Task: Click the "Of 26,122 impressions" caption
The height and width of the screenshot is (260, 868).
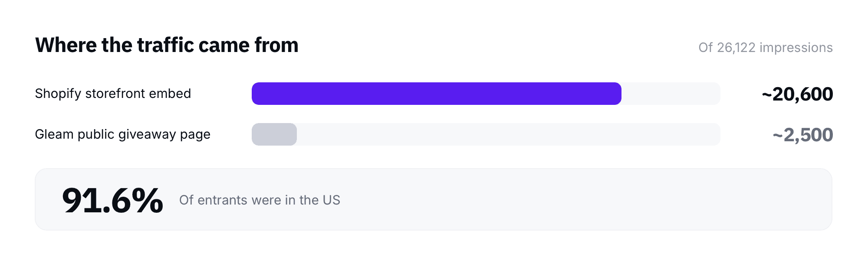Action: tap(766, 47)
